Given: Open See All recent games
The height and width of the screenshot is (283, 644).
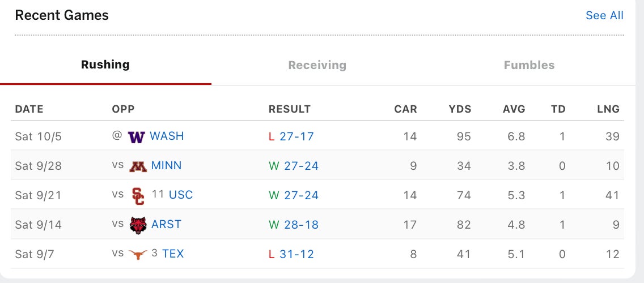Looking at the screenshot, I should tap(604, 15).
